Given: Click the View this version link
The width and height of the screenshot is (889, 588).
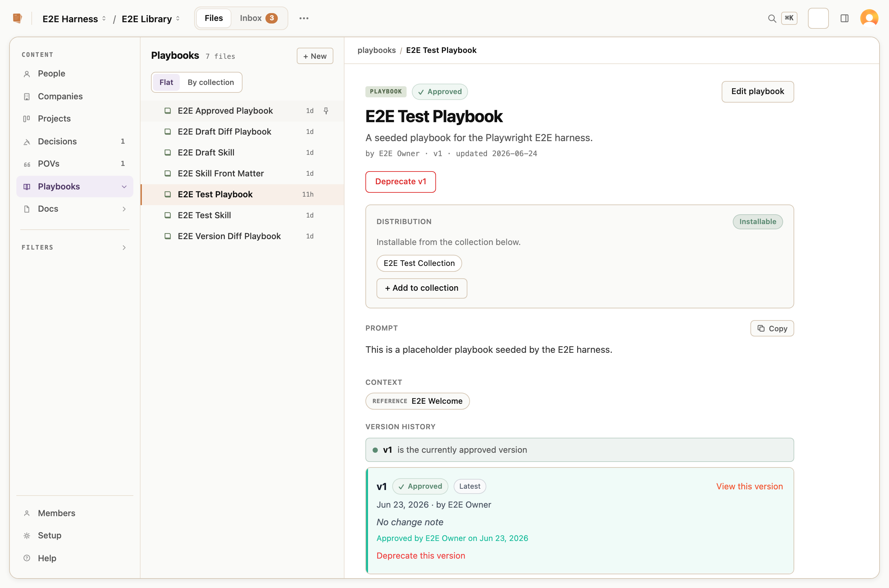Looking at the screenshot, I should [749, 486].
